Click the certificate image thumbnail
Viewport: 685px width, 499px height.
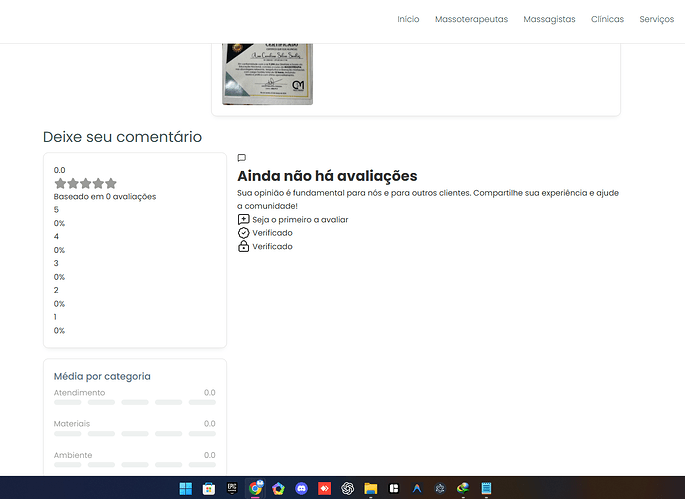point(267,72)
